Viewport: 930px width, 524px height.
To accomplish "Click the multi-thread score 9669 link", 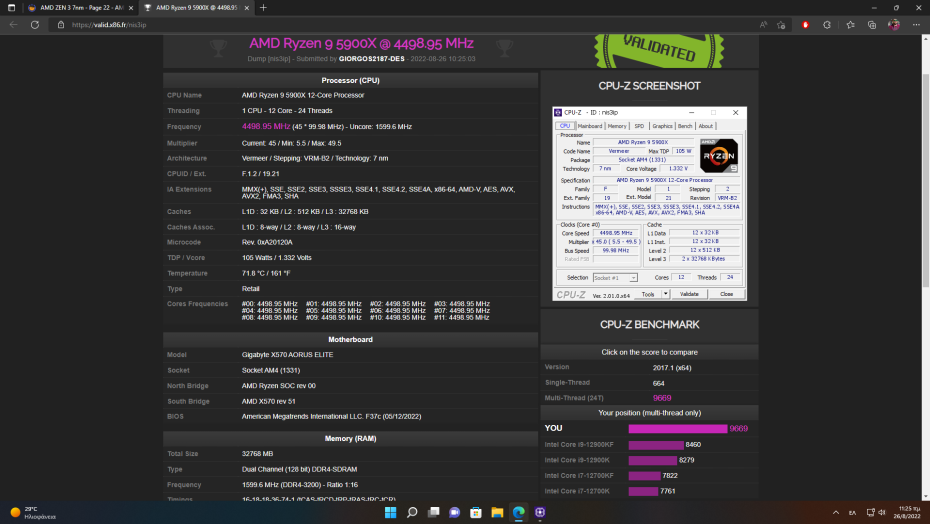I will pyautogui.click(x=662, y=398).
